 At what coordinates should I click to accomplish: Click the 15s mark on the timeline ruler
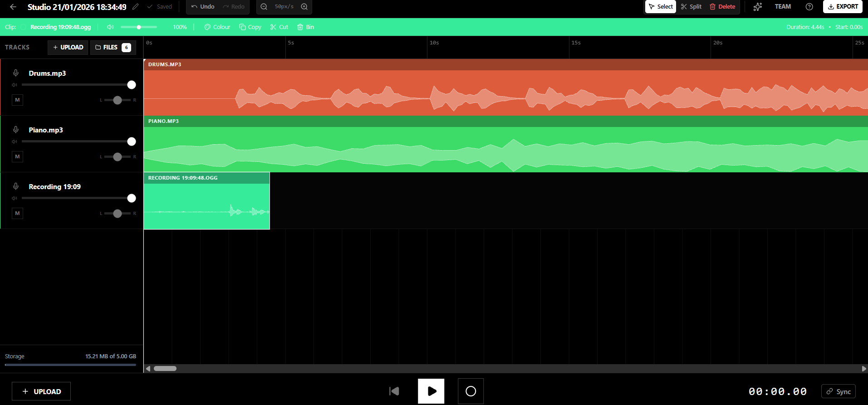[x=576, y=43]
